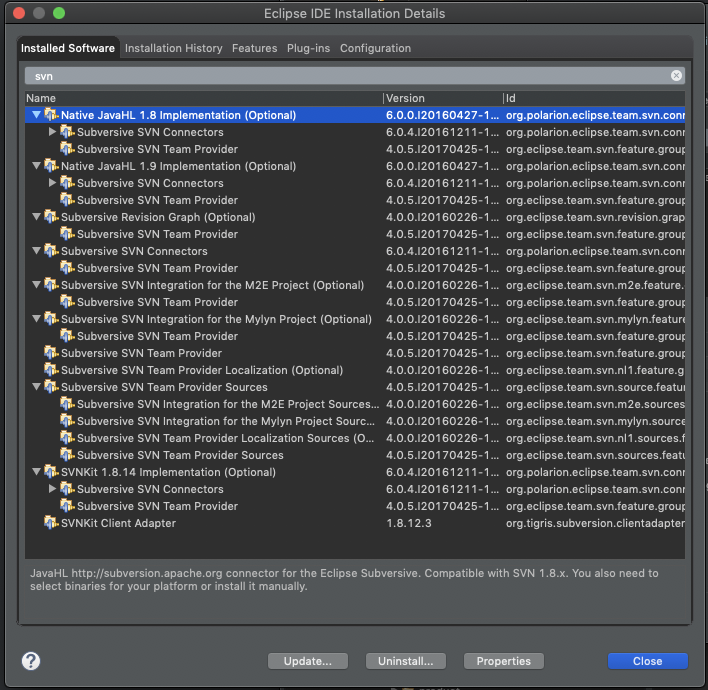Select Team Provider under Mylyn Project integration

pos(355,336)
